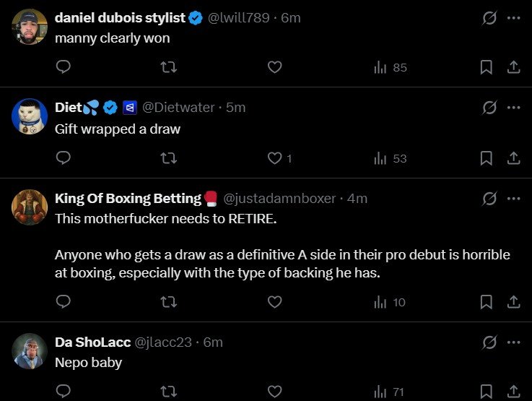The height and width of the screenshot is (401, 532).
Task: Open Grok icon on Da ShoLacc's tweet
Action: (x=489, y=342)
